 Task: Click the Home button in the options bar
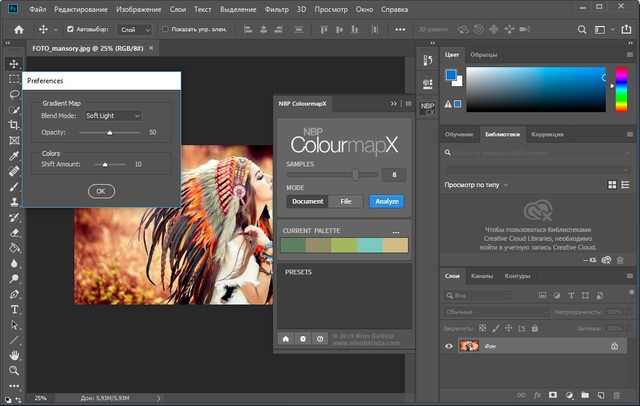17,30
